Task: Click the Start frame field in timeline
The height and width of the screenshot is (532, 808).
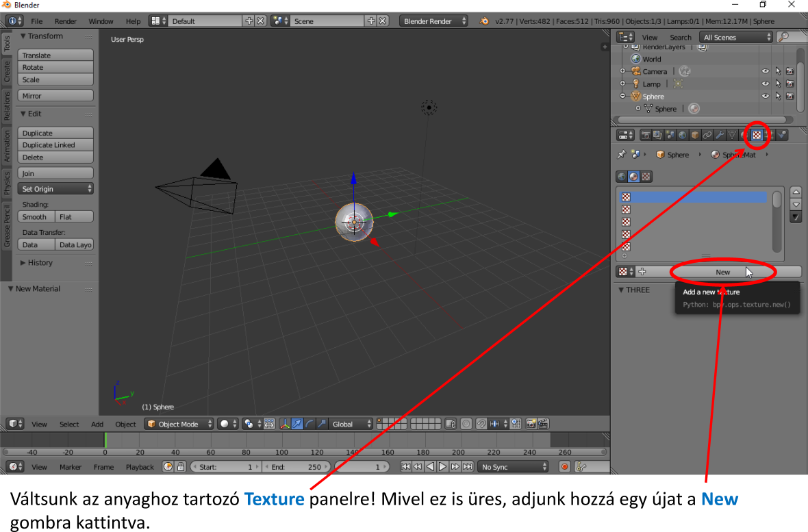Action: coord(226,467)
